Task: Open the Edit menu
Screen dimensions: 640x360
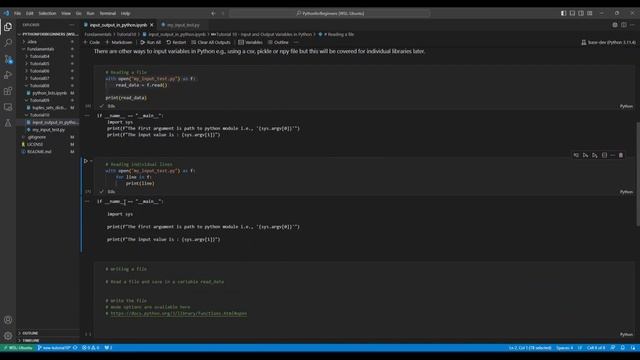Action: click(30, 13)
